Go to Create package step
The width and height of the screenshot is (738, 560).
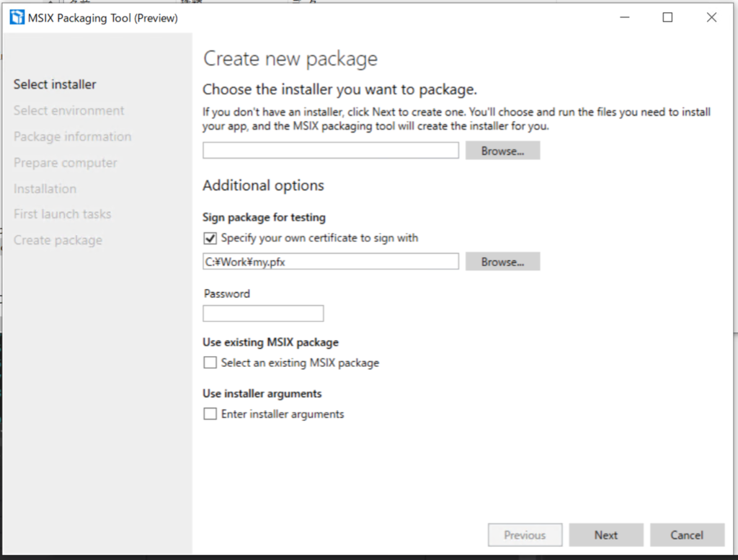[58, 241]
